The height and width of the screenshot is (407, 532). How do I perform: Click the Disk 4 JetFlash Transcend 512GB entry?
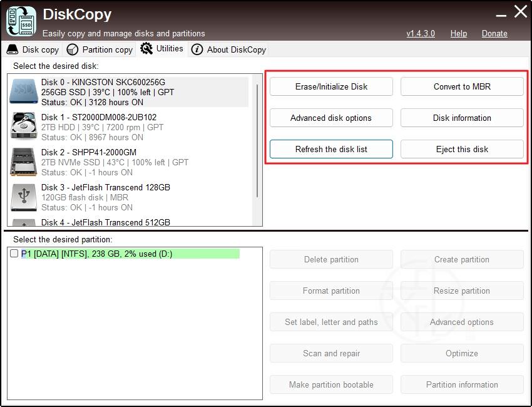(x=105, y=222)
